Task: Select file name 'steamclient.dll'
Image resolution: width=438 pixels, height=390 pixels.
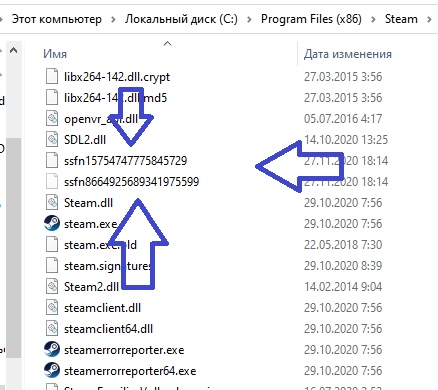Action: click(x=103, y=308)
